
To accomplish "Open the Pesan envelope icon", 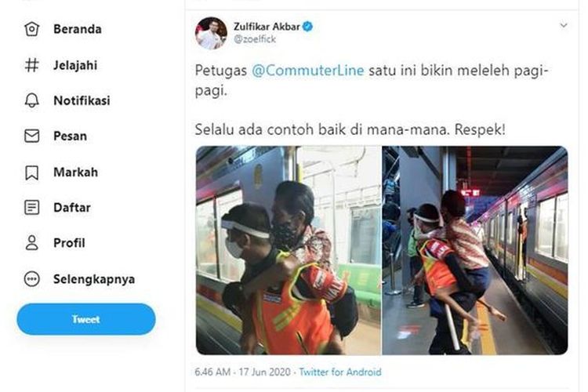I will pyautogui.click(x=32, y=136).
